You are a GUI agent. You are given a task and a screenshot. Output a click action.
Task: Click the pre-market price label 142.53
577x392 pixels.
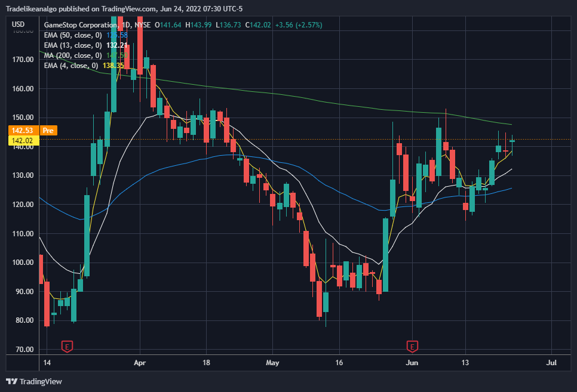pyautogui.click(x=23, y=131)
